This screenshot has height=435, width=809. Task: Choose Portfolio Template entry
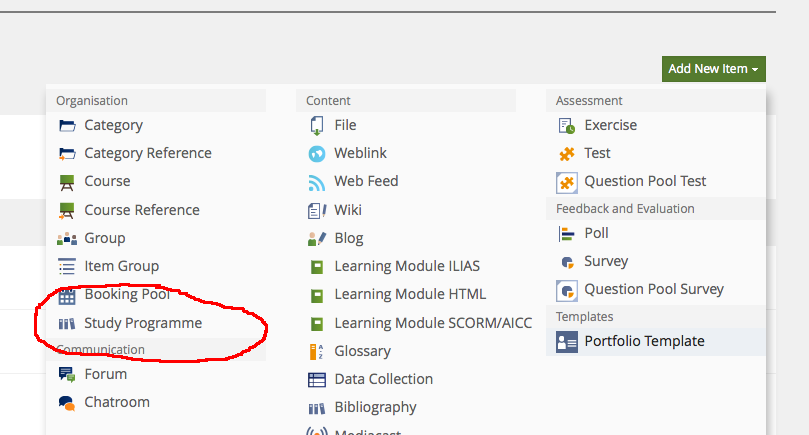click(644, 341)
